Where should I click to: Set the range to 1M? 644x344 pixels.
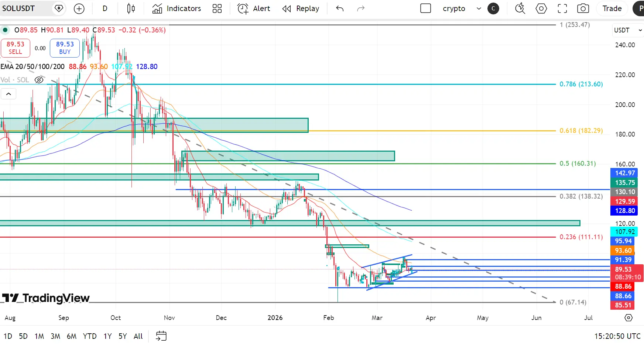39,336
